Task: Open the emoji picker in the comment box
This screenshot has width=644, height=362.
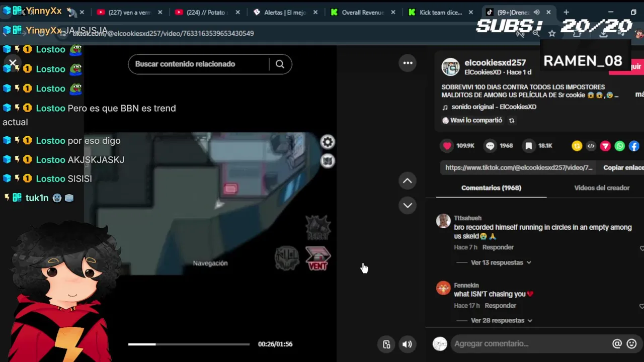Action: tap(632, 343)
